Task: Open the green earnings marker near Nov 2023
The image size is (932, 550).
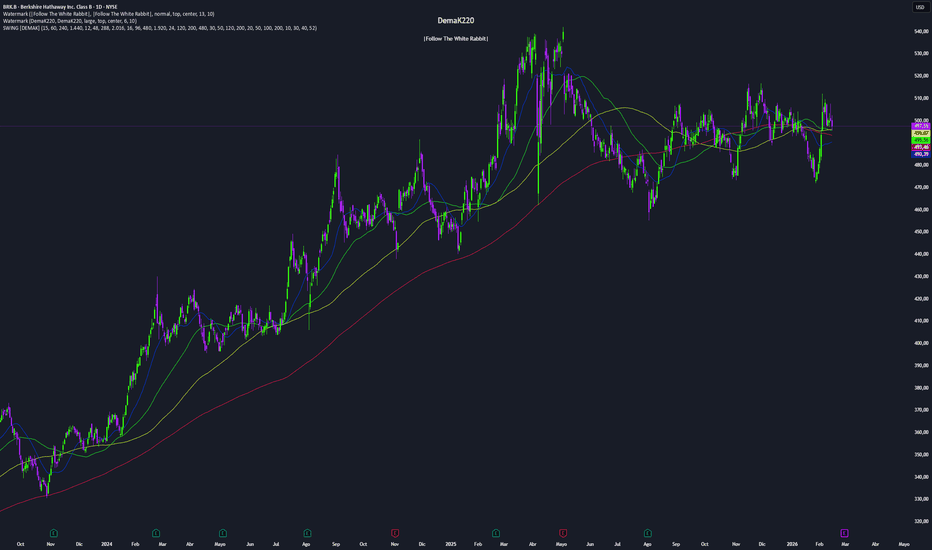Action: click(53, 532)
